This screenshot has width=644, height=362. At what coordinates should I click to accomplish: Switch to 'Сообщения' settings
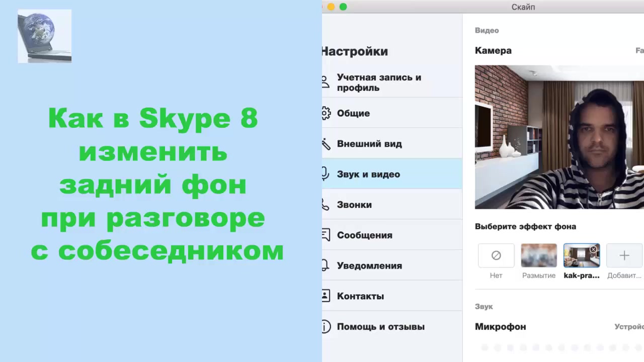point(392,235)
